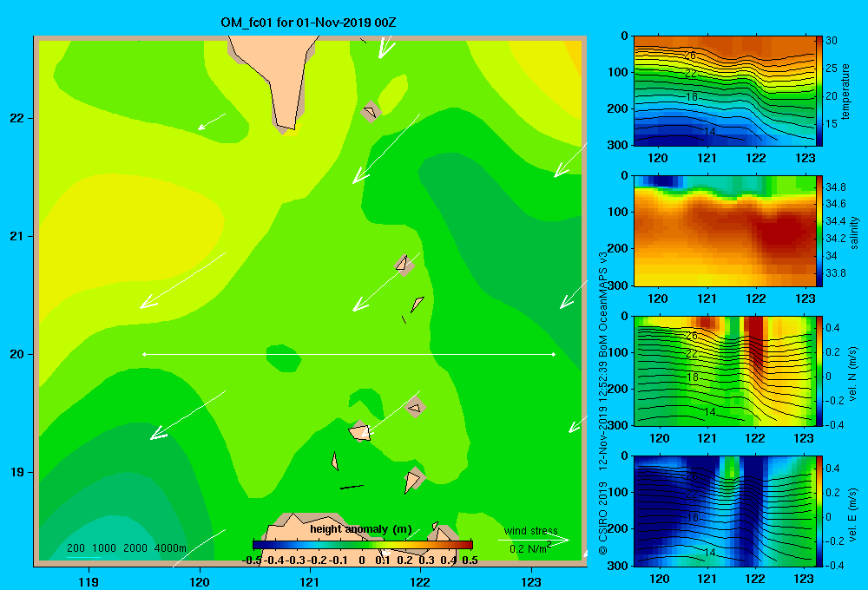Click the short wind arrow near 22N 120E

212,121
